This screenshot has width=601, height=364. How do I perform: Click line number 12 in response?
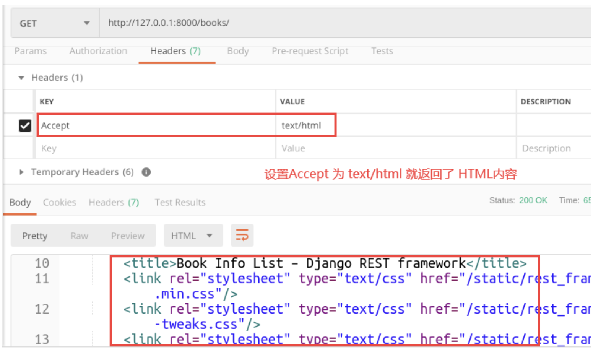tap(42, 309)
